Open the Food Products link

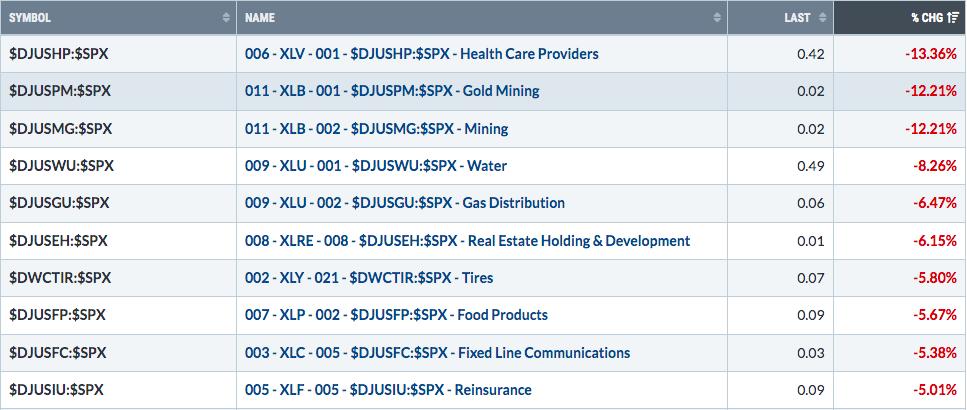click(397, 314)
